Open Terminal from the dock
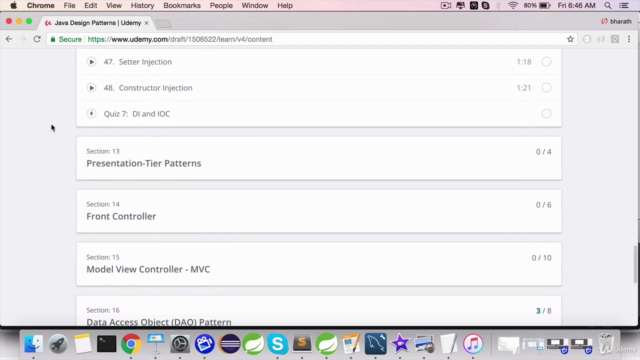 click(107, 344)
